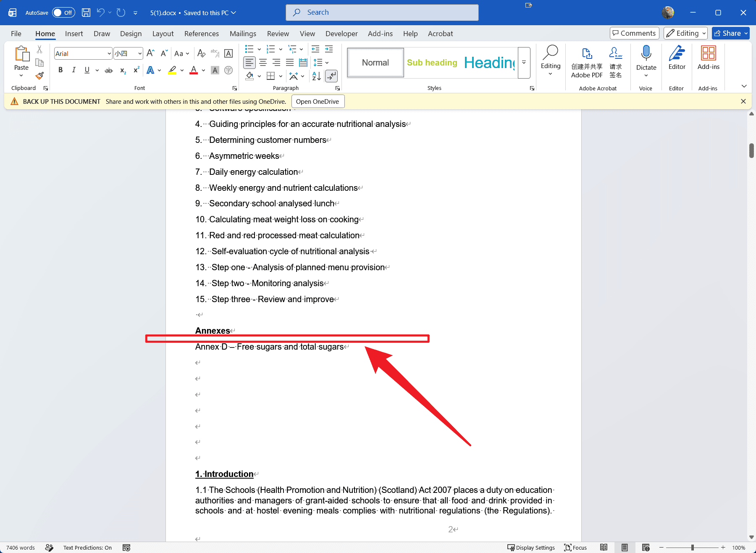Screen dimensions: 756x553
Task: Open the Dictate microphone tool
Action: 646,61
